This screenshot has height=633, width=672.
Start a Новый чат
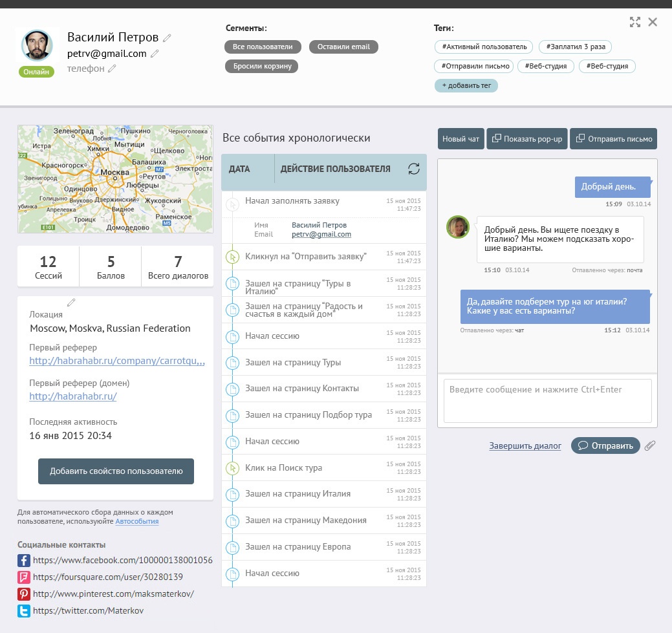click(x=461, y=139)
